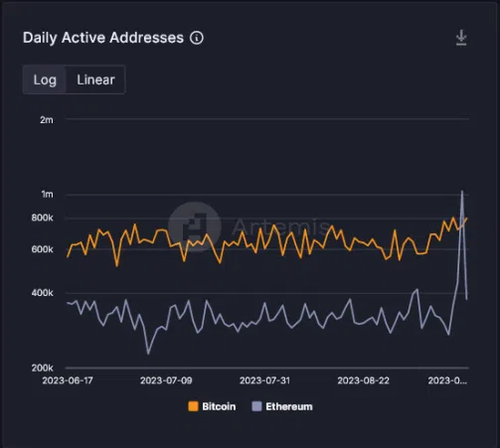500x448 pixels.
Task: Toggle the Bitcoin series in the legend
Action: click(x=212, y=406)
